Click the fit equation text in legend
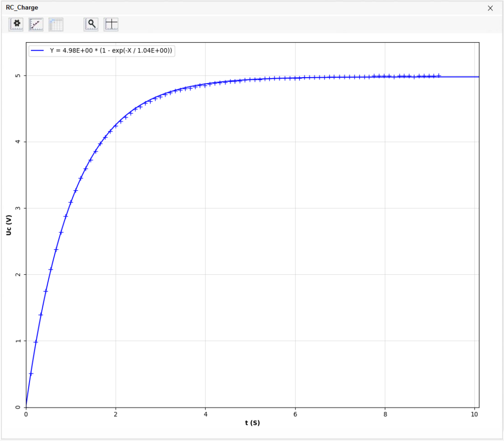This screenshot has height=441, width=504. click(x=113, y=51)
